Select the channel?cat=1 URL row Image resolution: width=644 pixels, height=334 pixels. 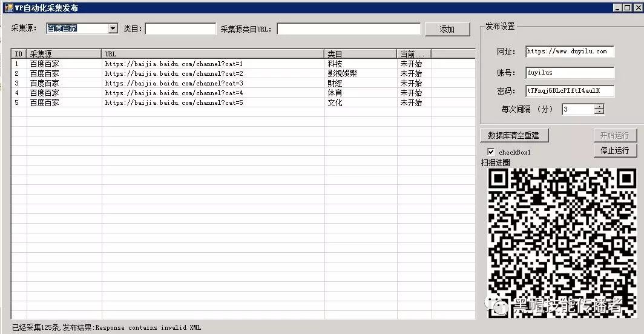click(x=174, y=64)
